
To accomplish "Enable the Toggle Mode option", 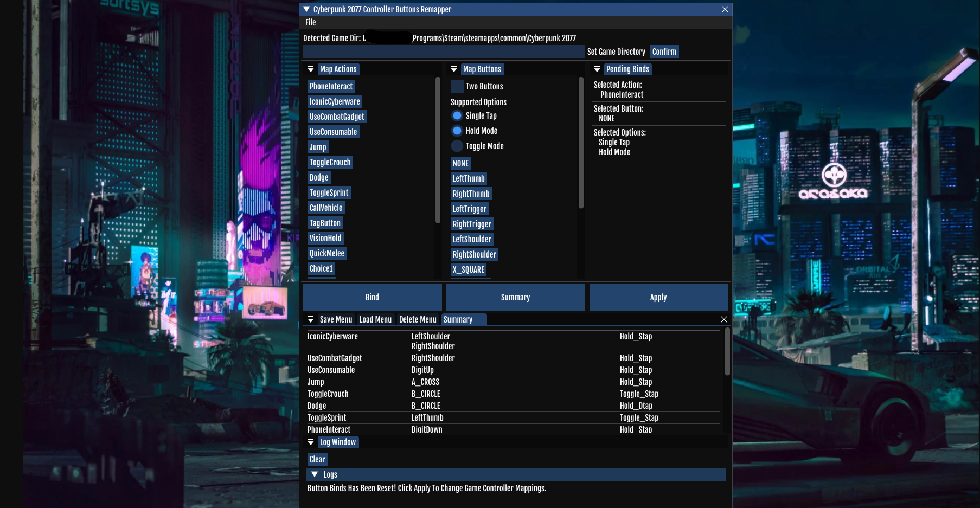I will click(x=457, y=146).
